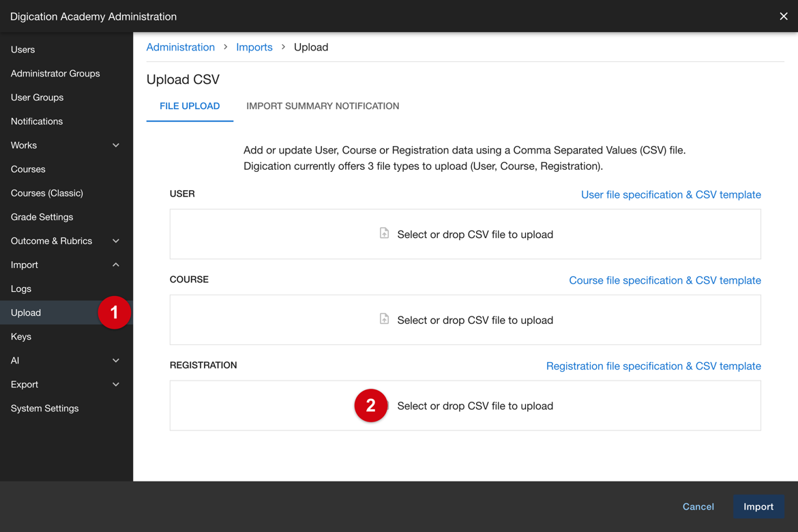Click the Import sidebar label

[x=25, y=265]
